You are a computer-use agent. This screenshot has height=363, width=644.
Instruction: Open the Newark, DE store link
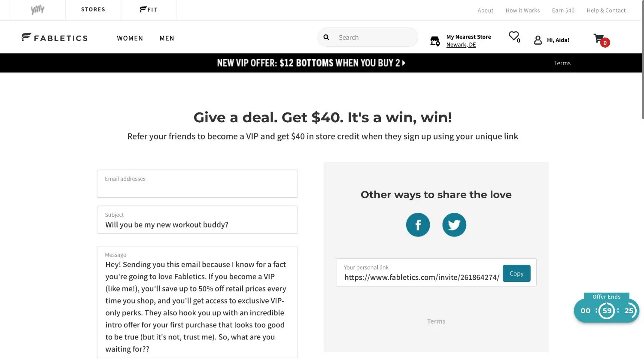pyautogui.click(x=461, y=45)
